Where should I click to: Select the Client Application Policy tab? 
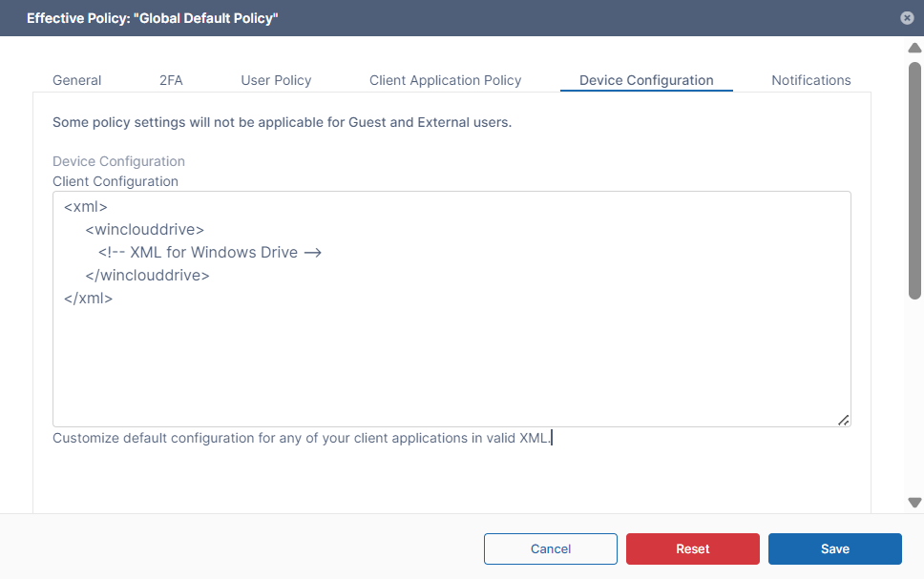pos(445,80)
